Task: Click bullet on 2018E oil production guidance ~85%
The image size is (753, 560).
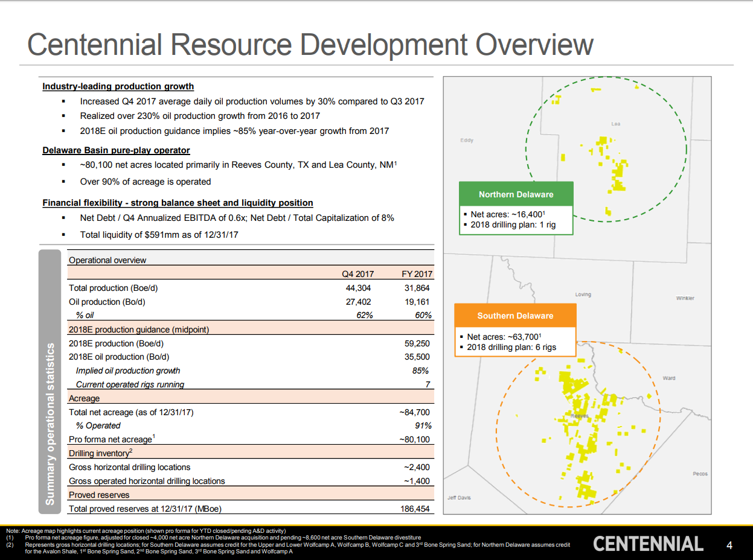Action: (234, 131)
